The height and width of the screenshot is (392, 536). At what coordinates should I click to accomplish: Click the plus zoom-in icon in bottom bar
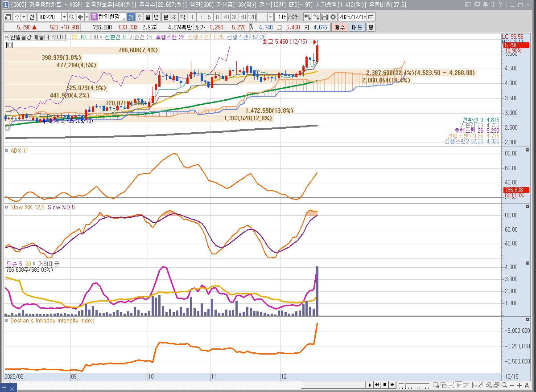[x=519, y=385]
